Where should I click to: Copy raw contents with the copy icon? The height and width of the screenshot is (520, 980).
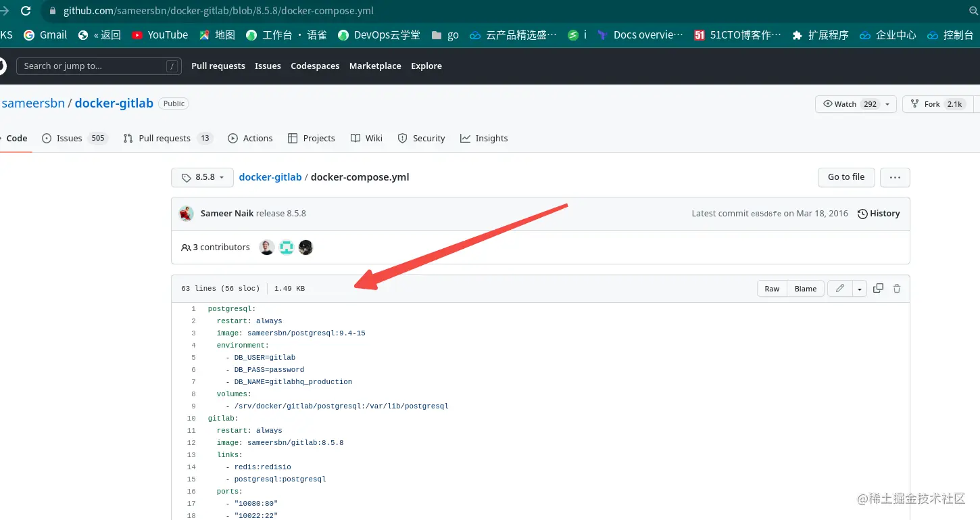[878, 289]
